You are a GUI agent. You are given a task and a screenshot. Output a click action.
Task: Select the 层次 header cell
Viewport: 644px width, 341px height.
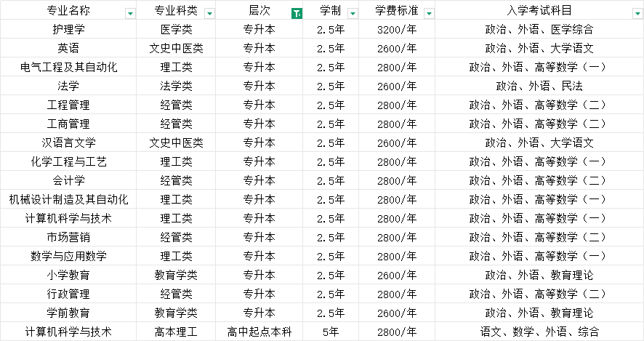pos(259,10)
